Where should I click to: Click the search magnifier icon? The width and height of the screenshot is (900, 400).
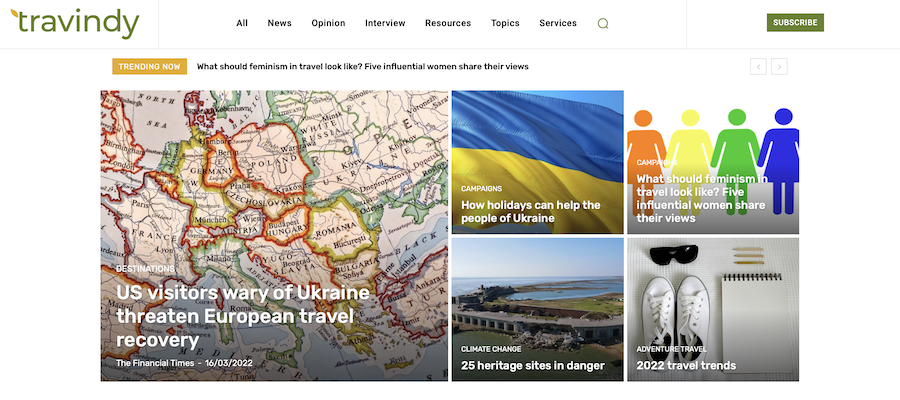(x=602, y=23)
